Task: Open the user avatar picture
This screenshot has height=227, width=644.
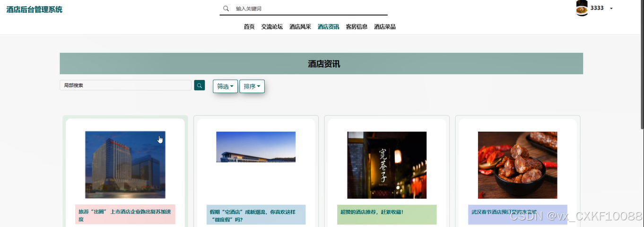Action: click(x=582, y=8)
